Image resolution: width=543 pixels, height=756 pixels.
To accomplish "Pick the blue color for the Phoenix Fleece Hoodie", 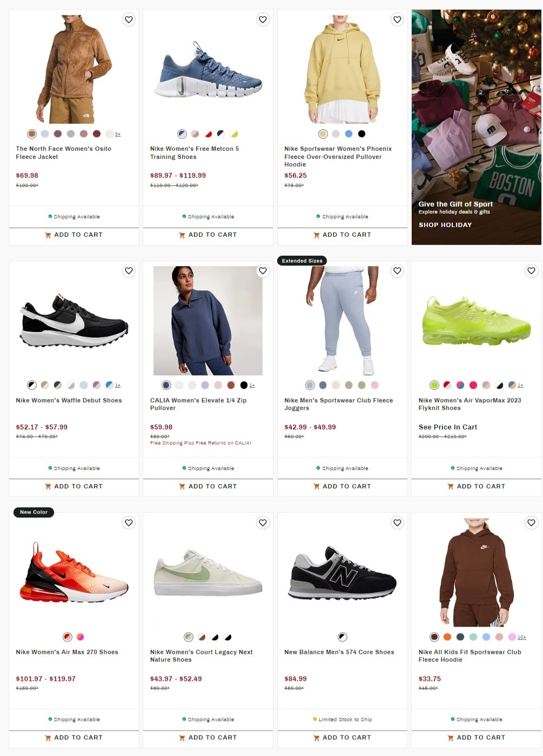I will pos(349,134).
